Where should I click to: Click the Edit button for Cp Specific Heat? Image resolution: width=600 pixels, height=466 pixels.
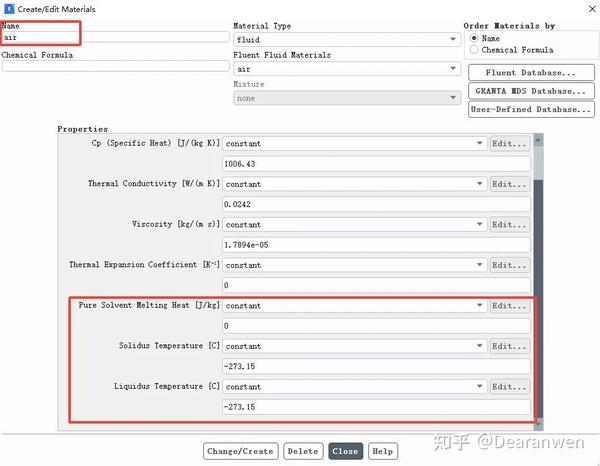pyautogui.click(x=510, y=143)
